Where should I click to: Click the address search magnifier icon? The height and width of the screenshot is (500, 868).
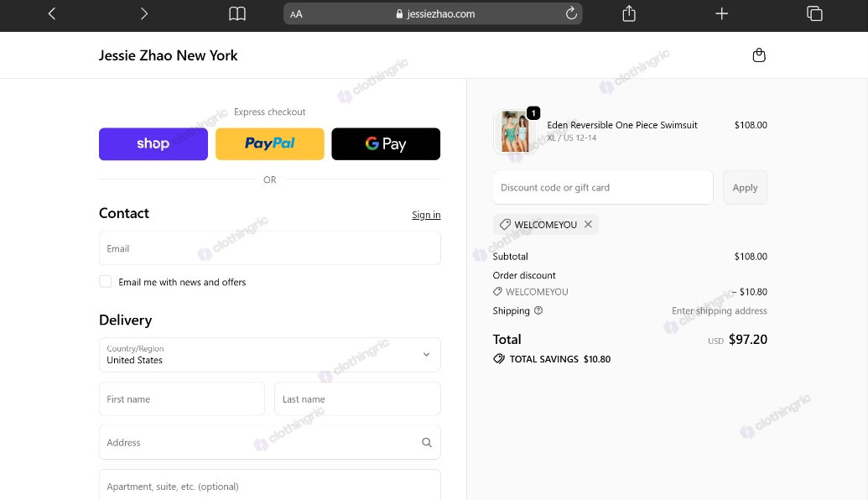(427, 442)
